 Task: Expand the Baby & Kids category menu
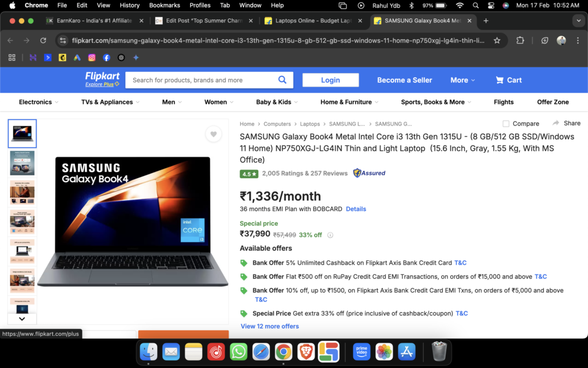[277, 102]
